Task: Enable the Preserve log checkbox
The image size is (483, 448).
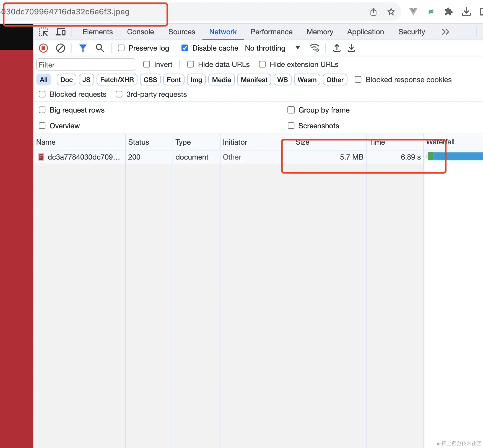Action: tap(121, 48)
